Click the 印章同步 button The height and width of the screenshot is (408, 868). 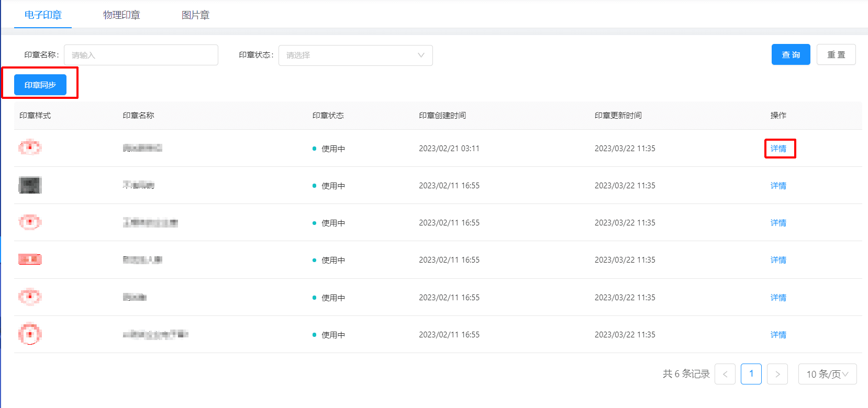coord(40,85)
